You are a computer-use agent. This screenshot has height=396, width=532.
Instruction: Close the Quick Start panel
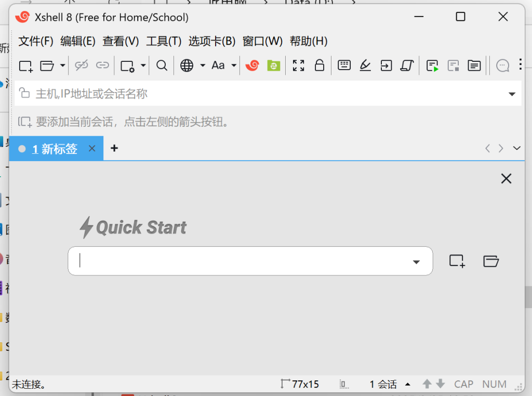(x=506, y=178)
